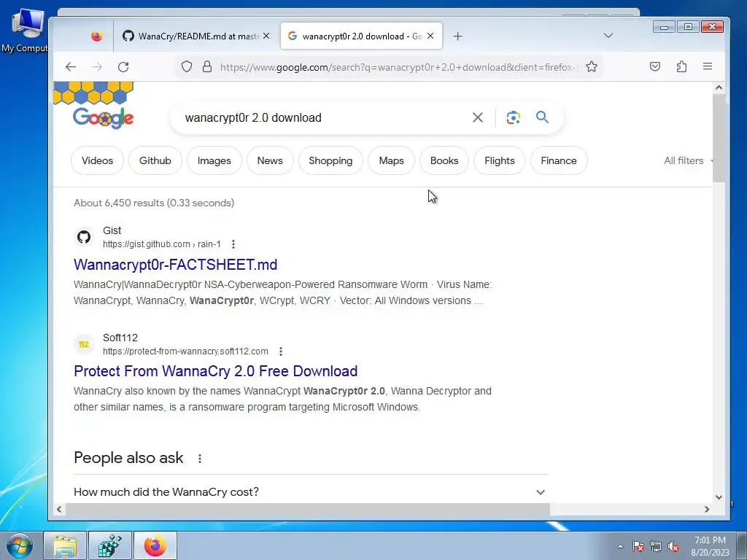
Task: Select the Books filter
Action: pyautogui.click(x=444, y=161)
